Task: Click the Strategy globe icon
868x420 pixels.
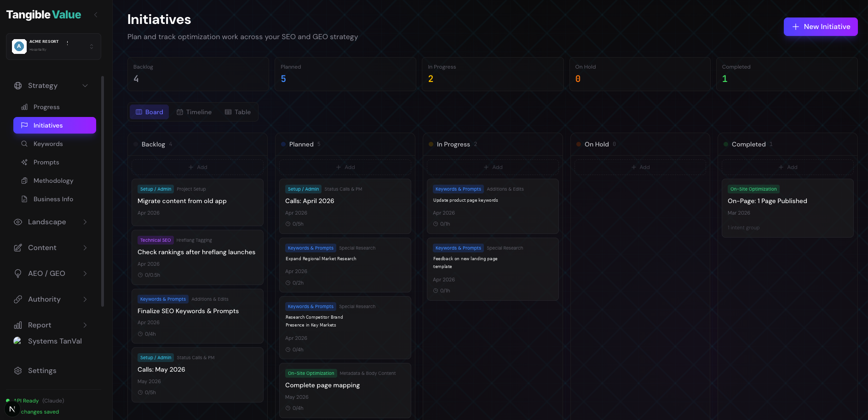Action: [x=18, y=86]
